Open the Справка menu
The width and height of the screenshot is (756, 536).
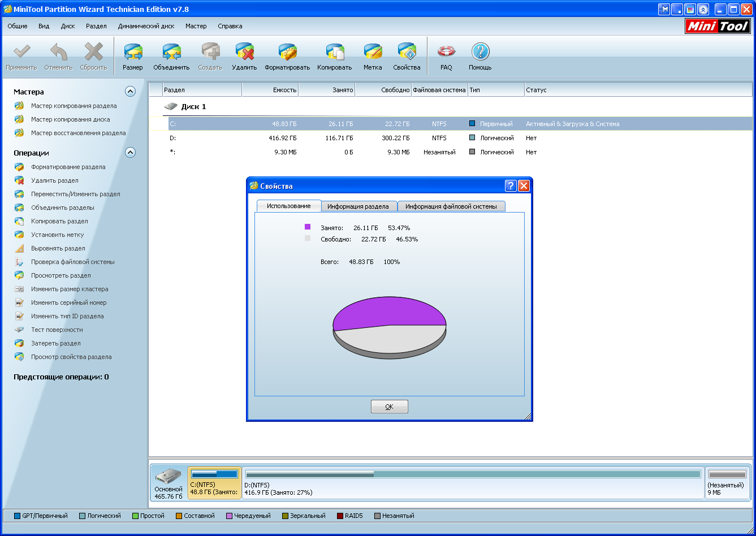pos(230,26)
